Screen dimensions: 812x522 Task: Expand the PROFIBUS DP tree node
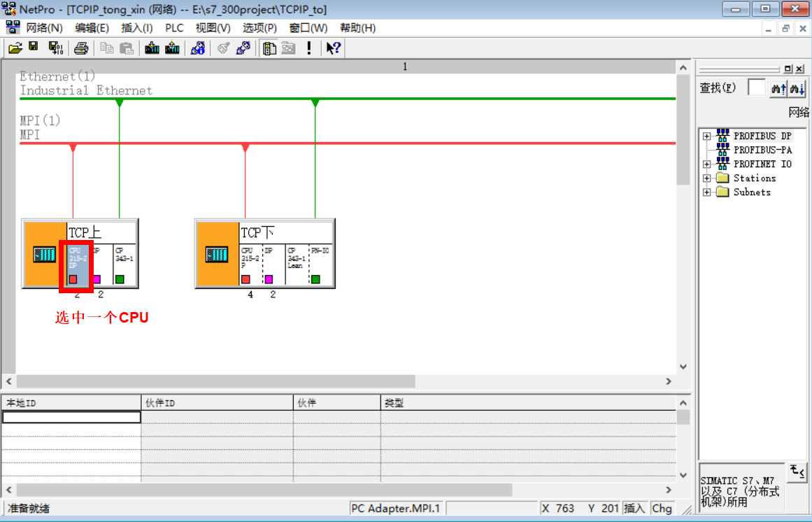[x=707, y=136]
